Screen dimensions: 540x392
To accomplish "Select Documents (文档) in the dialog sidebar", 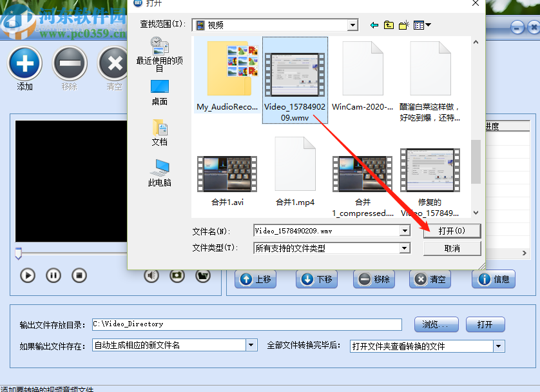I will [x=159, y=132].
